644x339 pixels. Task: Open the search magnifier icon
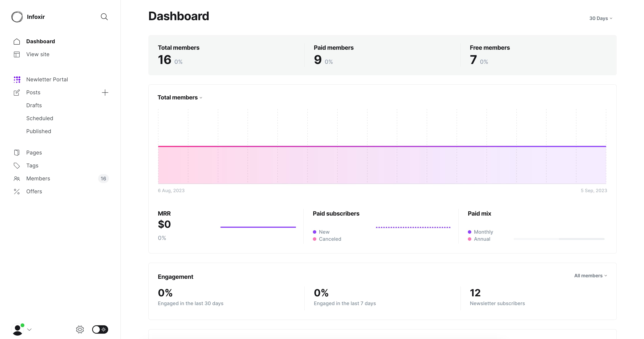point(104,17)
